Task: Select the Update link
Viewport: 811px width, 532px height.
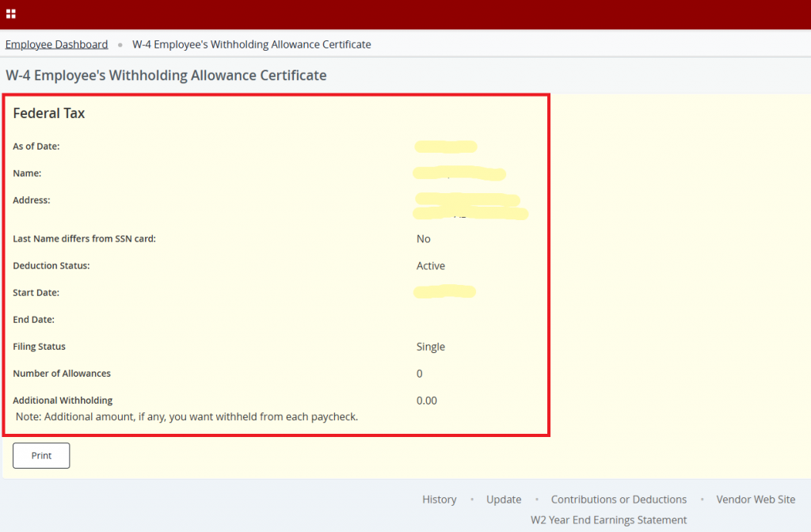Action: click(x=504, y=500)
